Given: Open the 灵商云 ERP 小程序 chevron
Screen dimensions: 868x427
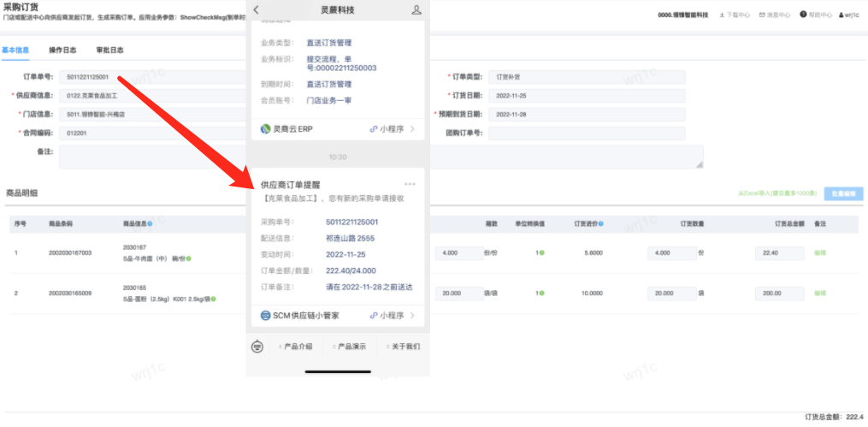Looking at the screenshot, I should click(x=412, y=129).
